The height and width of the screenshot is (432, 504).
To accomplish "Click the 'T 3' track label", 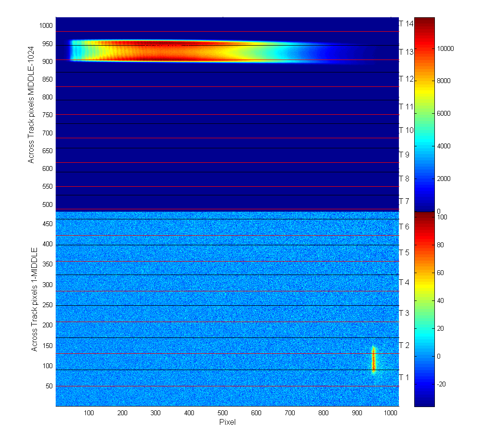I will [404, 313].
